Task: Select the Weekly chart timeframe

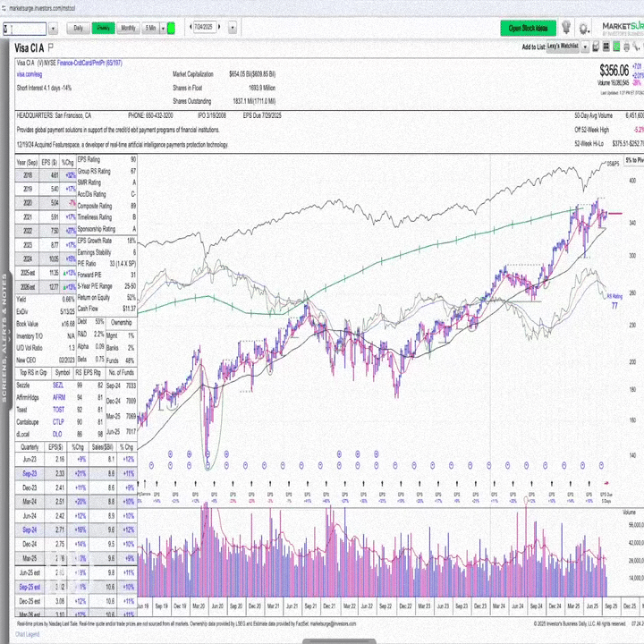Action: 103,28
